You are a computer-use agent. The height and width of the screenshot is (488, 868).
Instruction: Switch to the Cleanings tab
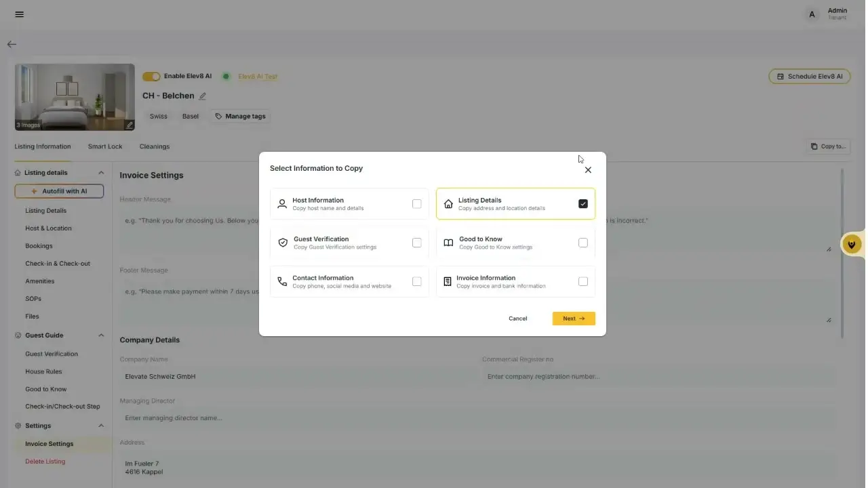pyautogui.click(x=155, y=146)
